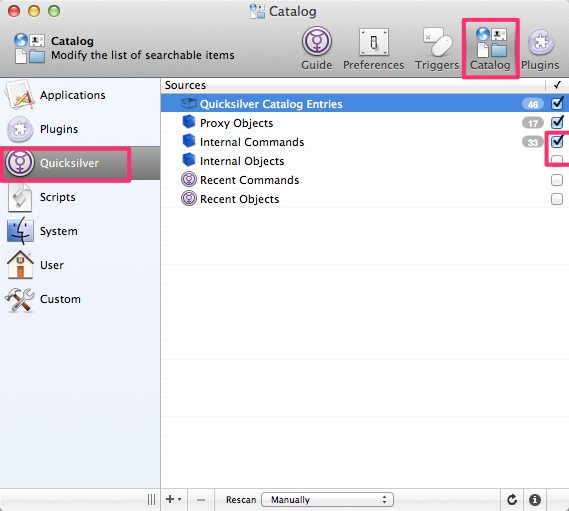Click the rescan refresh arrow icon
This screenshot has height=511, width=569.
click(512, 500)
